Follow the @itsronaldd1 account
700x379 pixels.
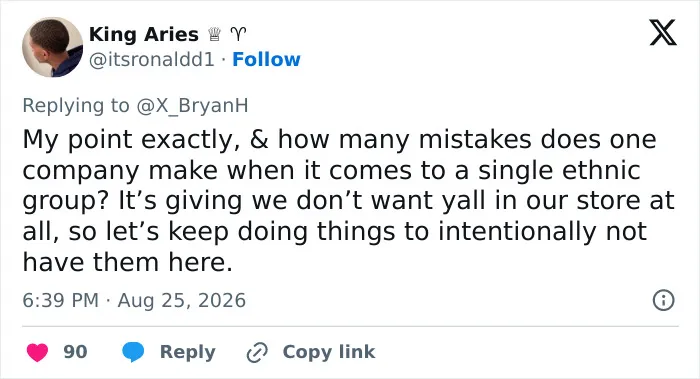tap(267, 59)
